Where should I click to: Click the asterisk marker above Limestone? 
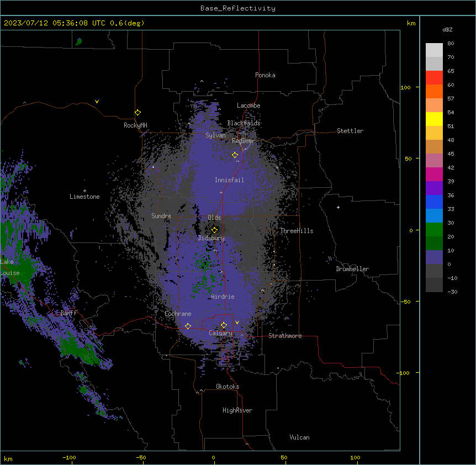click(x=84, y=191)
